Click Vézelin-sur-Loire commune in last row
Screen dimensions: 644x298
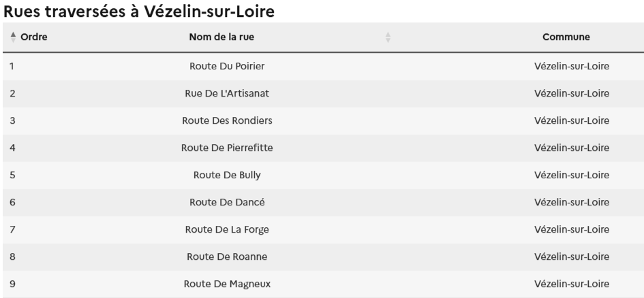(572, 284)
